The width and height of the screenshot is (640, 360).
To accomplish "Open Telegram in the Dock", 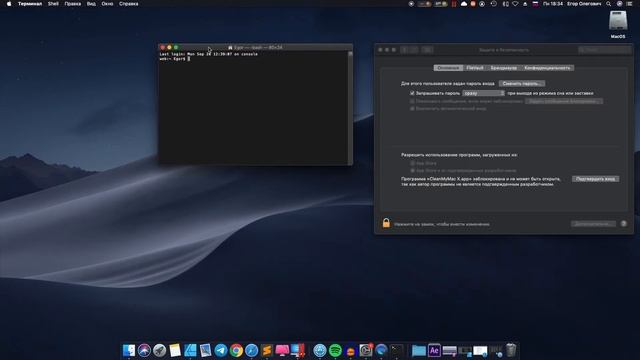I will point(221,350).
